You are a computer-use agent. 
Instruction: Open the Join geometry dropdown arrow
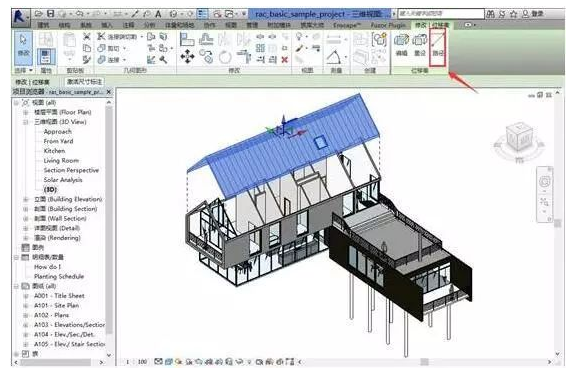pyautogui.click(x=125, y=59)
